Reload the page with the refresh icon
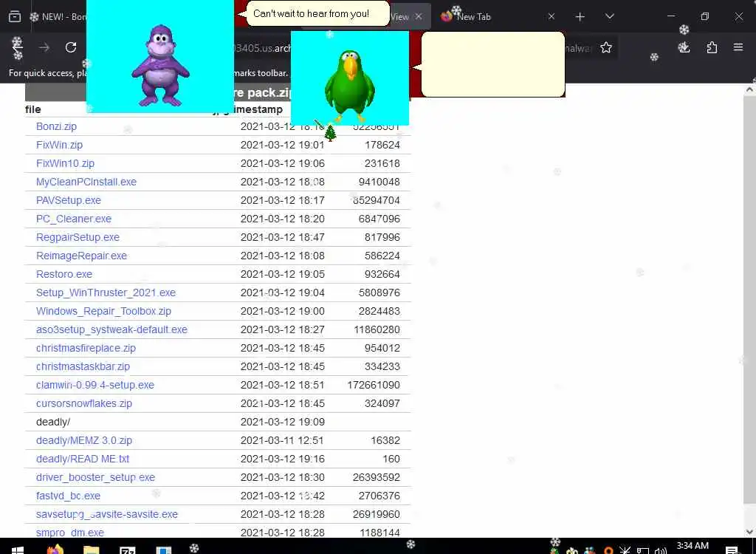The width and height of the screenshot is (756, 554). click(x=71, y=47)
